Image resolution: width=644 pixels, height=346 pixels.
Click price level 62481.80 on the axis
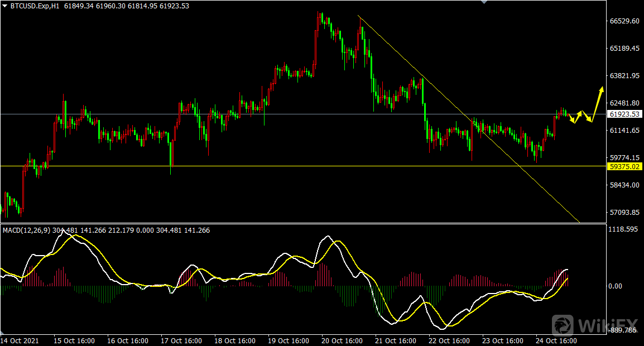point(624,103)
